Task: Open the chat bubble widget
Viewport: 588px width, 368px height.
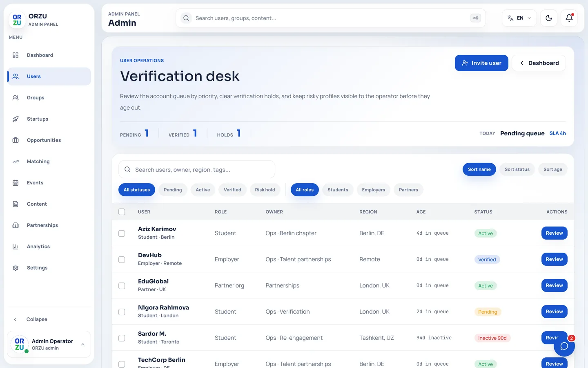Action: pyautogui.click(x=564, y=346)
